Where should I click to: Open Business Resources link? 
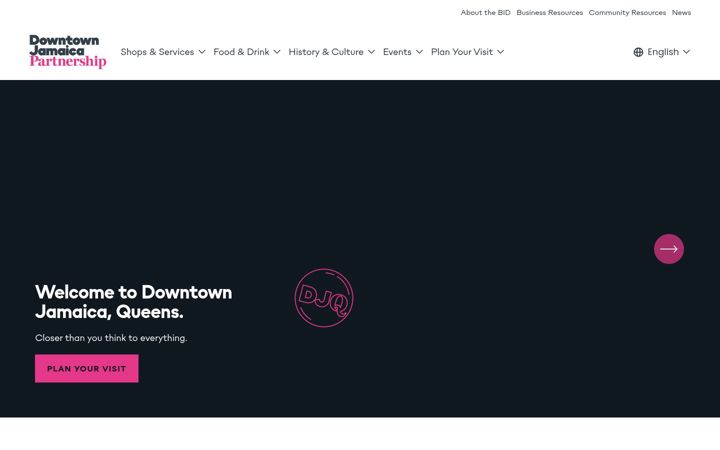point(550,12)
